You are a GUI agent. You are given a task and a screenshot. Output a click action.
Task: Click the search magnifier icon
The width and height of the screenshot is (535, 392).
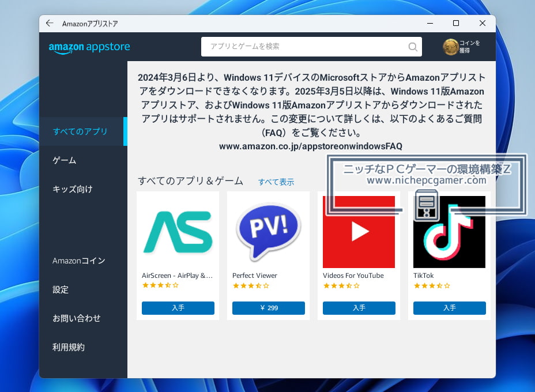click(413, 47)
